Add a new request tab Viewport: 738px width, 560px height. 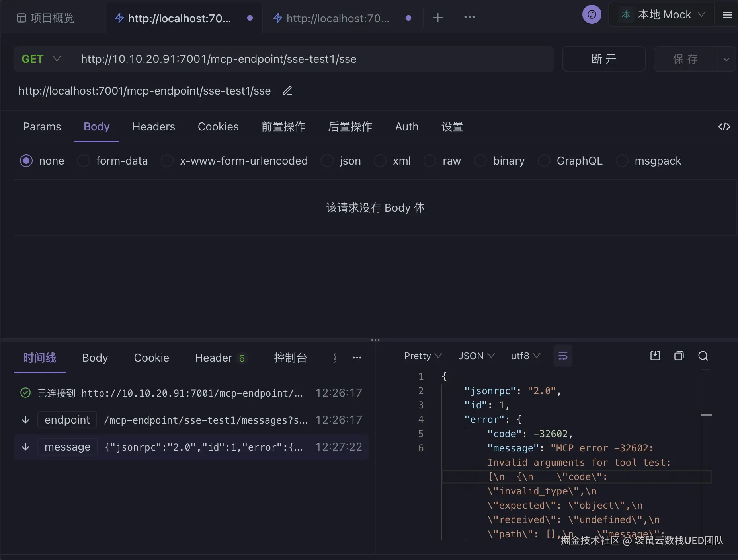437,17
